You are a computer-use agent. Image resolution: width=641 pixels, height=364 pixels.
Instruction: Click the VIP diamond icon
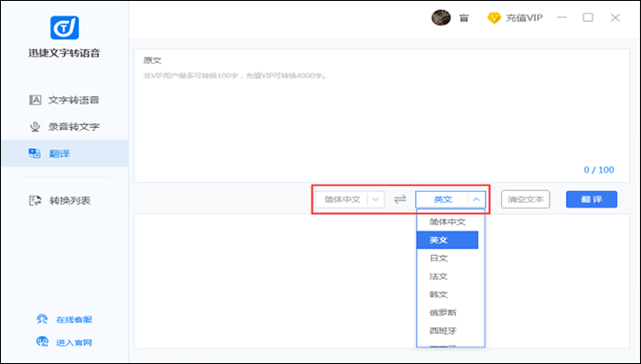(x=494, y=18)
